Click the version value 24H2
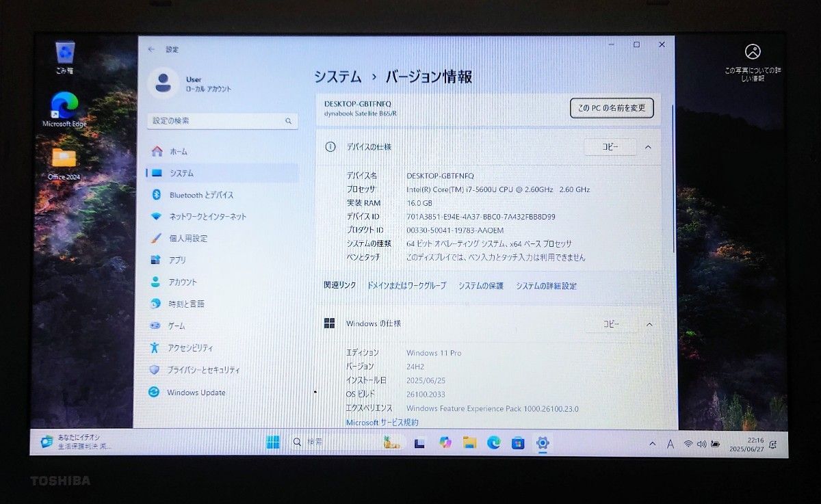The image size is (821, 504). pyautogui.click(x=416, y=367)
